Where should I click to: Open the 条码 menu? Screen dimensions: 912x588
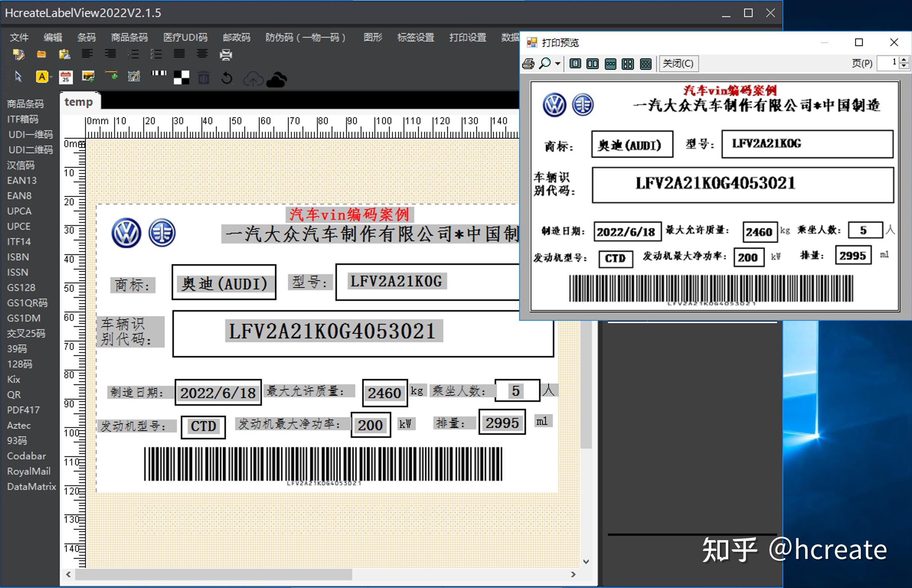[87, 37]
